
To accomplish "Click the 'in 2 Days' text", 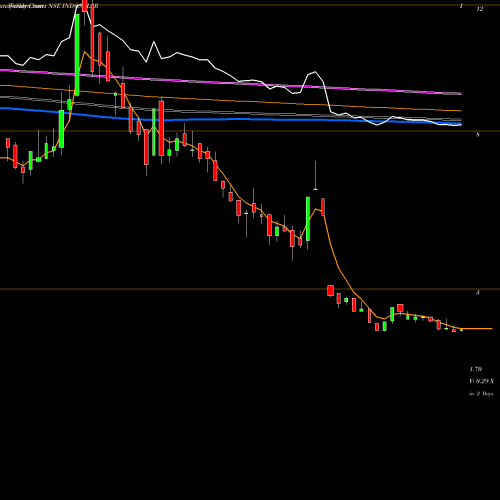I will (x=481, y=394).
